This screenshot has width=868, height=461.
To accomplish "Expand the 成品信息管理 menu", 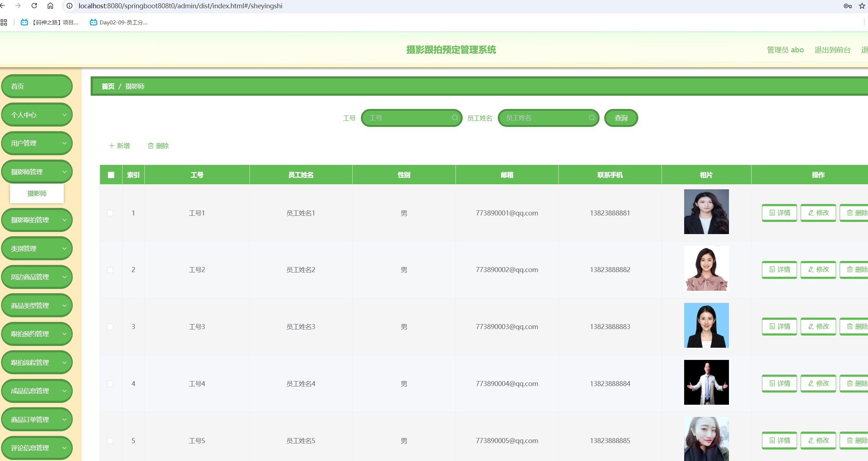I will [x=37, y=391].
